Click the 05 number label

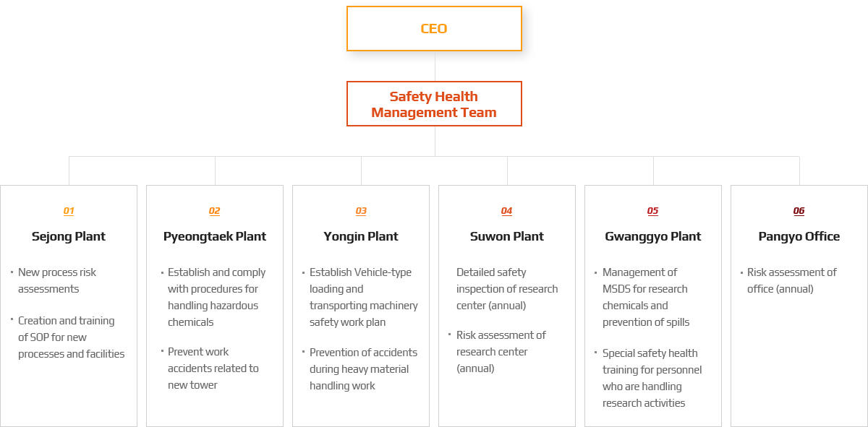pos(653,211)
